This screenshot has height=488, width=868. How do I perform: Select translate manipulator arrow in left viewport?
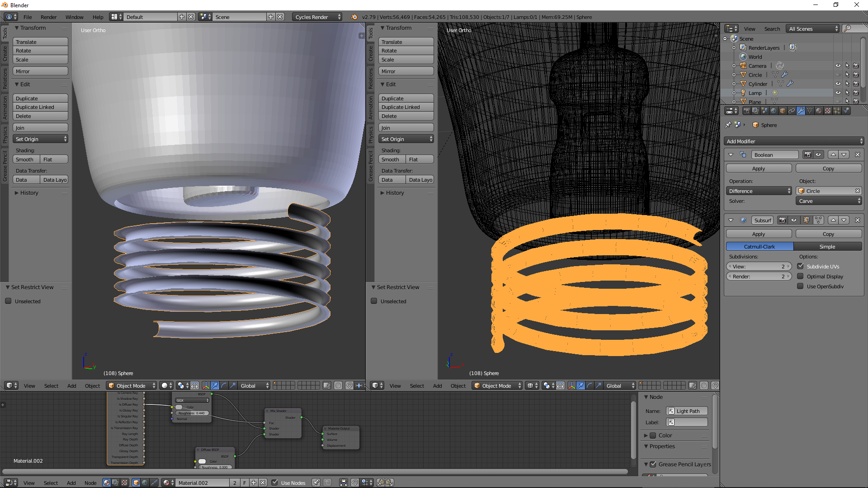tap(215, 385)
